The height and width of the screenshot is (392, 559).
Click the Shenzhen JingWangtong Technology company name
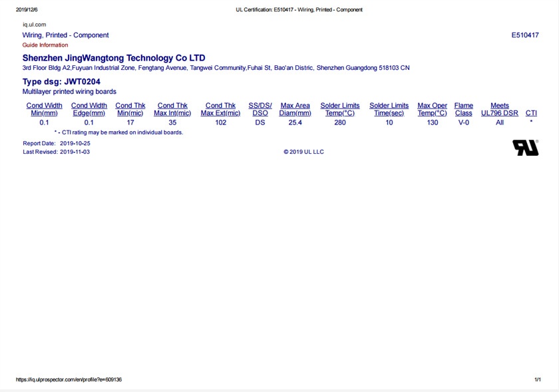(114, 58)
